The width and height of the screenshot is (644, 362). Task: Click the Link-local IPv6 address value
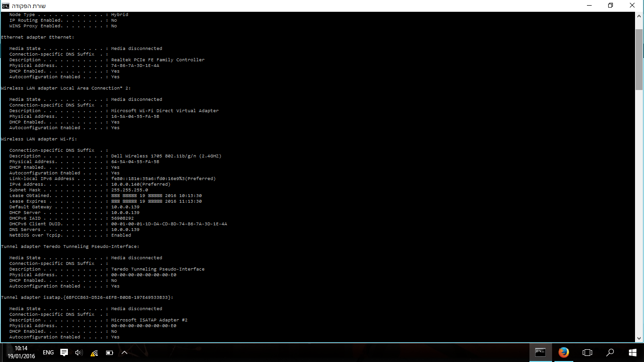pyautogui.click(x=164, y=179)
